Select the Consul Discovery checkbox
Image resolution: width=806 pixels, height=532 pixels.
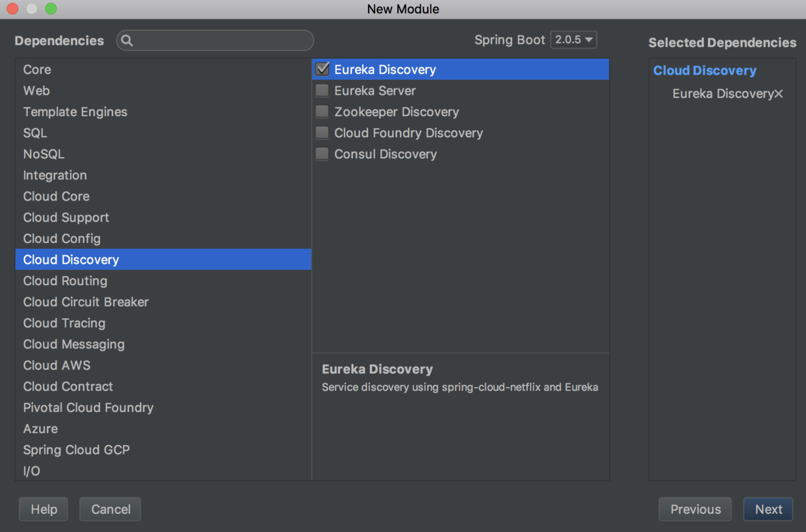[x=322, y=154]
